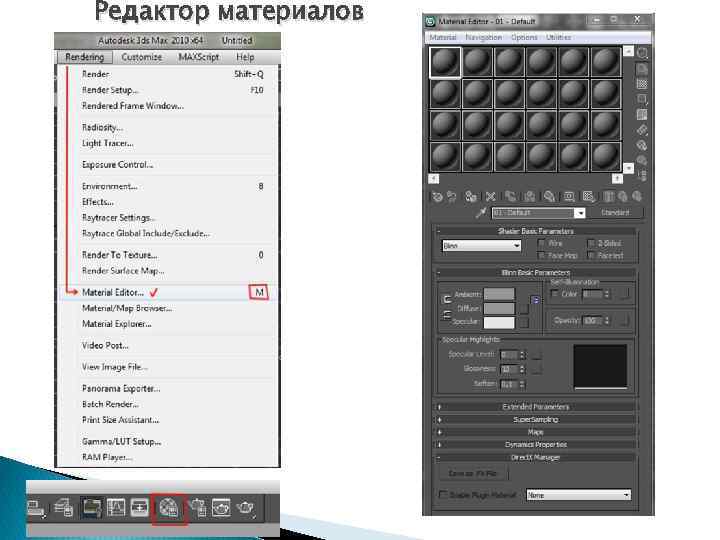This screenshot has width=720, height=540.
Task: Open Navigation menu in Material Editor
Action: [484, 37]
